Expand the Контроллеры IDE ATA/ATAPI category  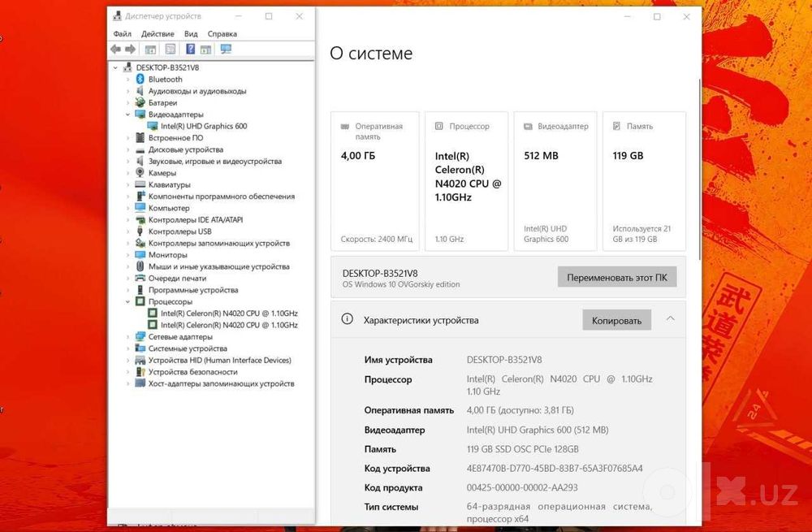(128, 219)
